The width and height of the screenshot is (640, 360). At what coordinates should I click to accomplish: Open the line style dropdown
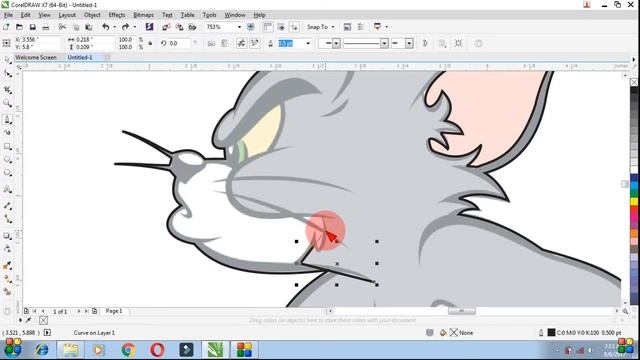pos(384,43)
